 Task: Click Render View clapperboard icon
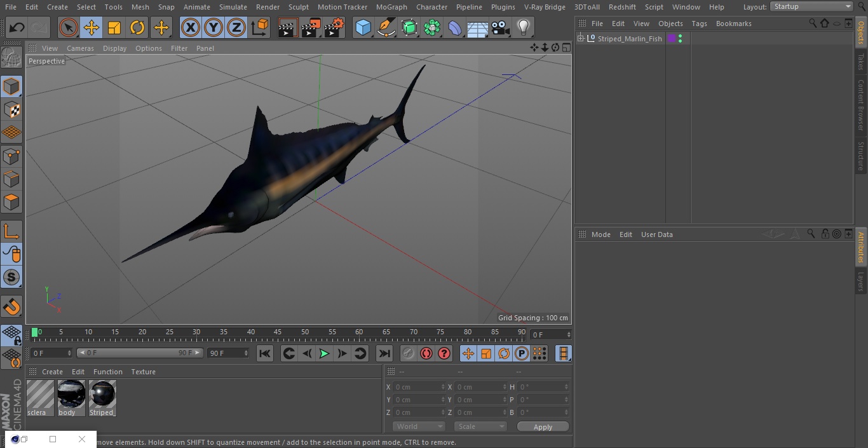[288, 27]
